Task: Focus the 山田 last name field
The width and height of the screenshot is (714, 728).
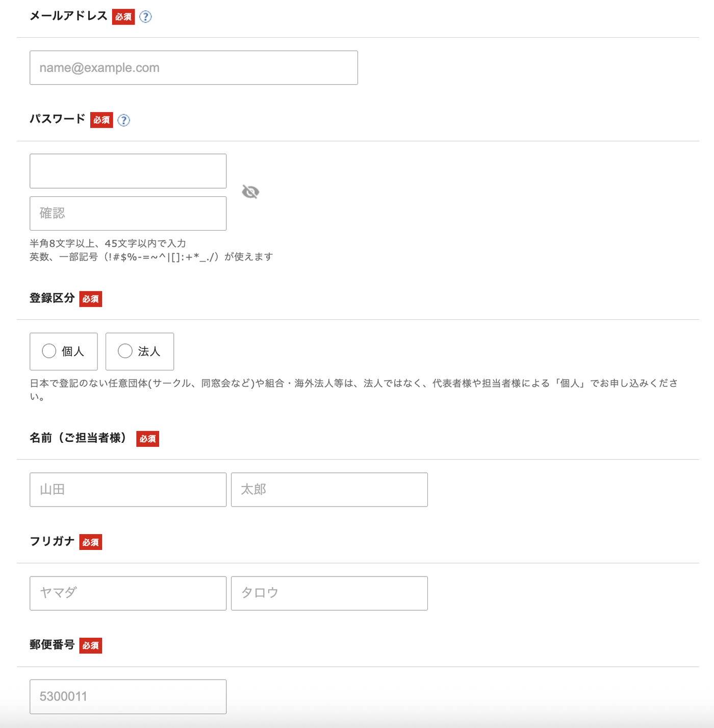Action: 128,490
